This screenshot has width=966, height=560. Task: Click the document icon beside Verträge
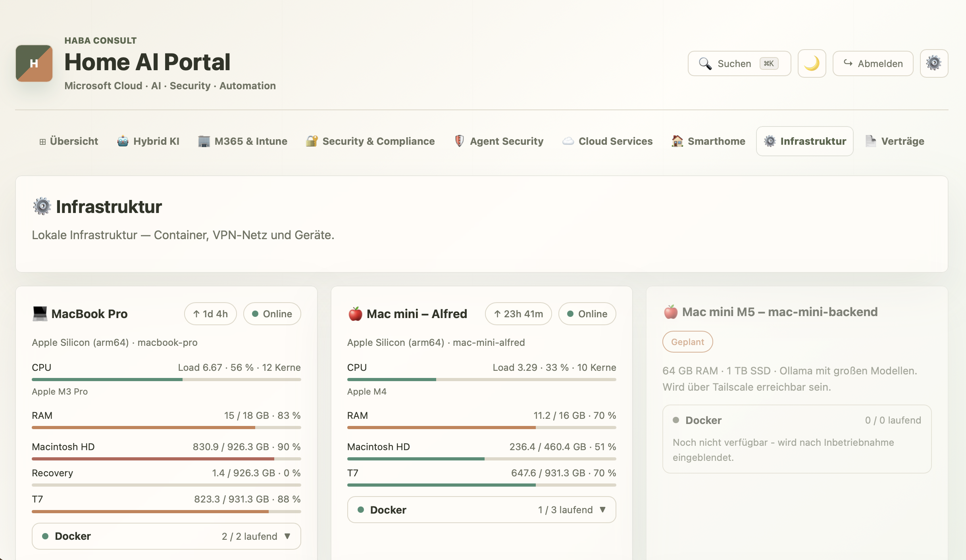pos(871,141)
